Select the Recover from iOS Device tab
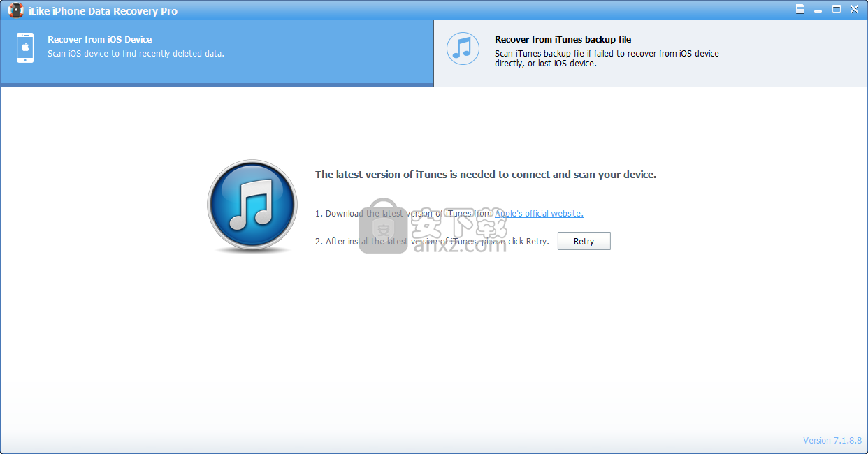The height and width of the screenshot is (454, 868). pos(217,53)
